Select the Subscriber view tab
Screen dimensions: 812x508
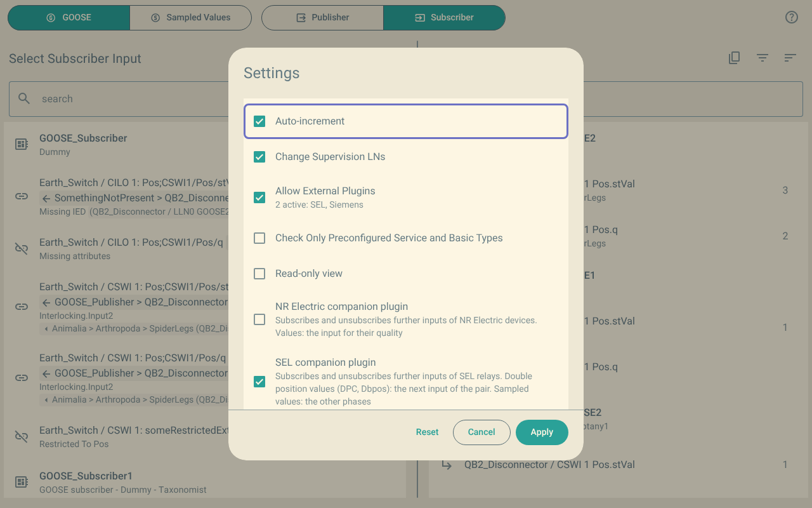pos(444,18)
